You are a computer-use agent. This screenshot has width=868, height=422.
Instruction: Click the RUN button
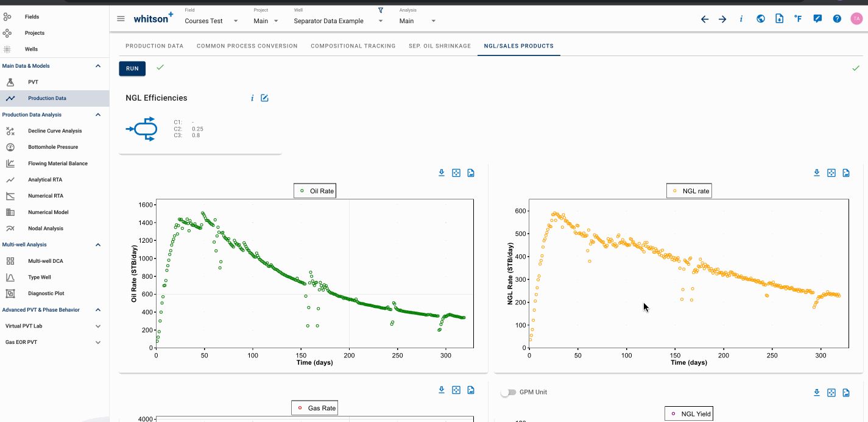click(132, 68)
